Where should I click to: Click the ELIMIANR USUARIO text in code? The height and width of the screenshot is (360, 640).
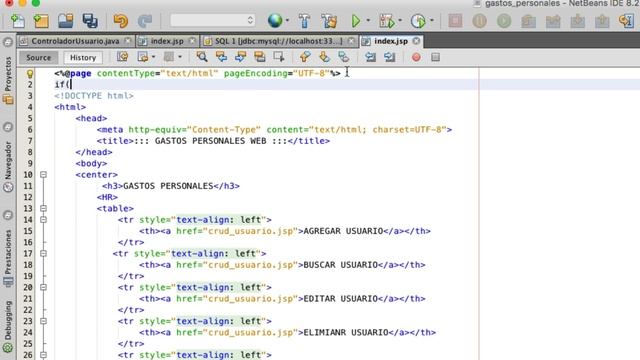346,333
